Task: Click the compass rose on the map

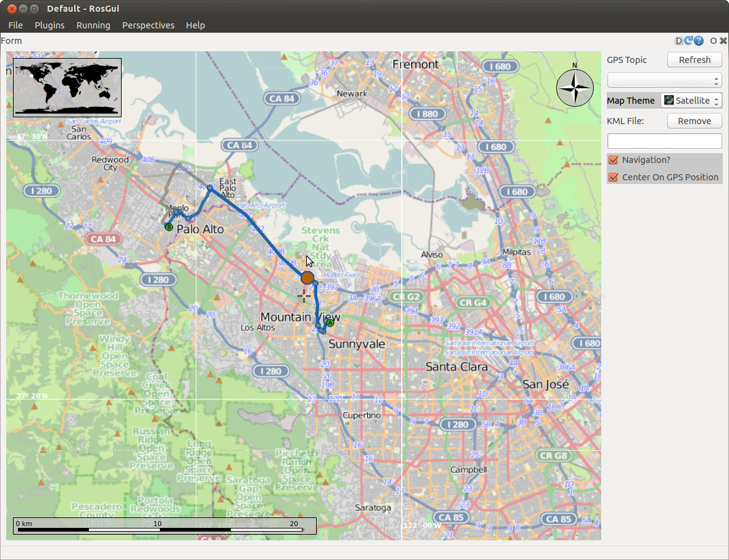Action: [575, 87]
